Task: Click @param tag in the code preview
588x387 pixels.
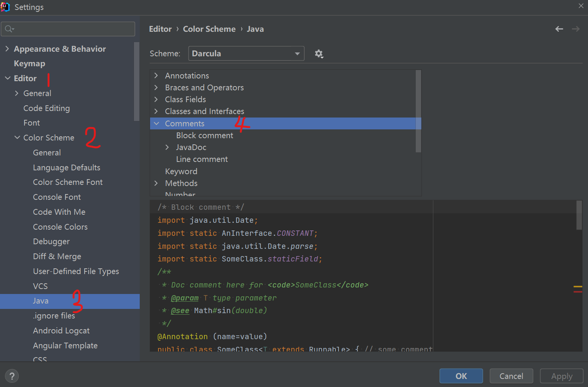Action: tap(185, 298)
